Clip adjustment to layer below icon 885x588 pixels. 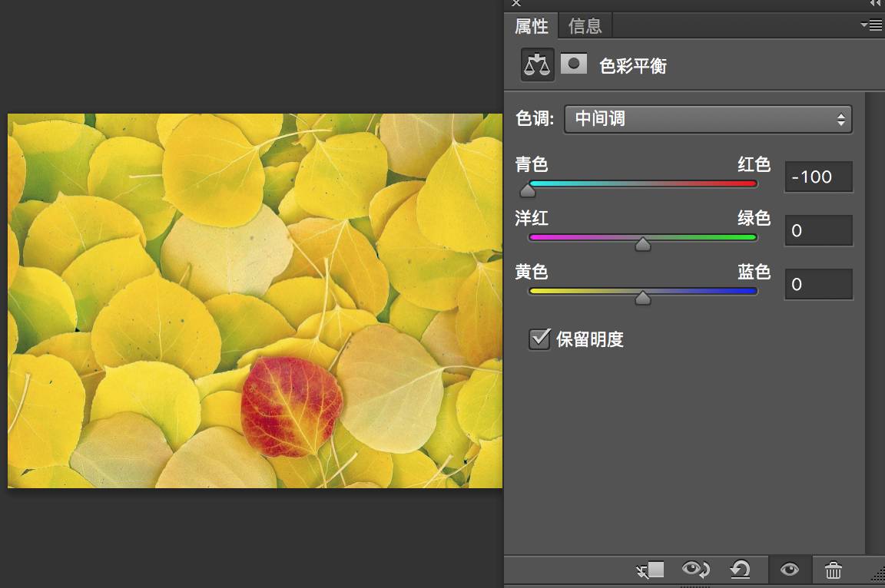click(x=651, y=570)
